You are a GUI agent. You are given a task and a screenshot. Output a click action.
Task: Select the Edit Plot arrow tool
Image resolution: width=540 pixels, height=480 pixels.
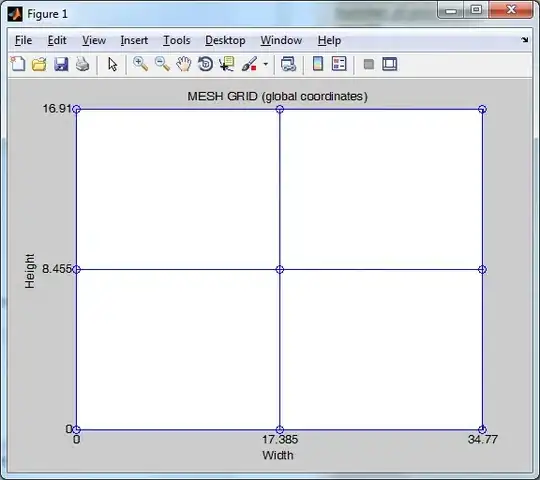(112, 64)
